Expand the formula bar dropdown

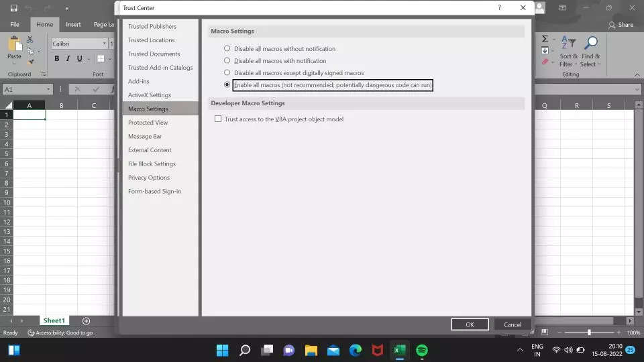(637, 89)
